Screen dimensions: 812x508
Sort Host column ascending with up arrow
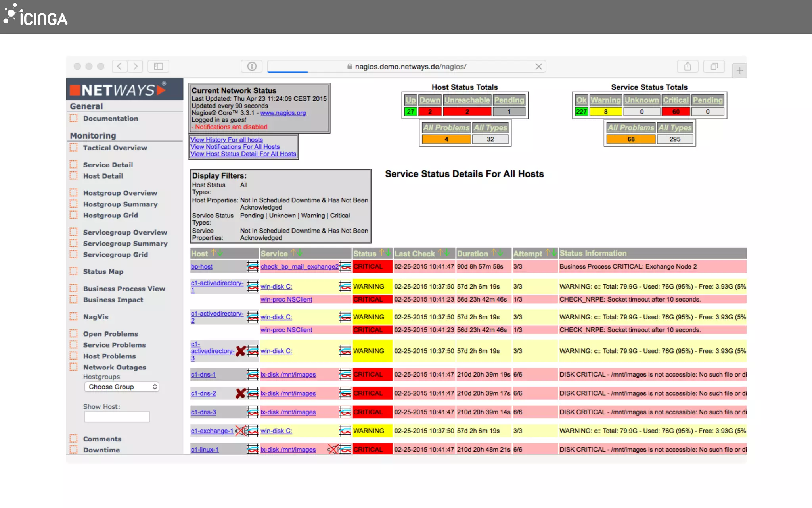214,253
